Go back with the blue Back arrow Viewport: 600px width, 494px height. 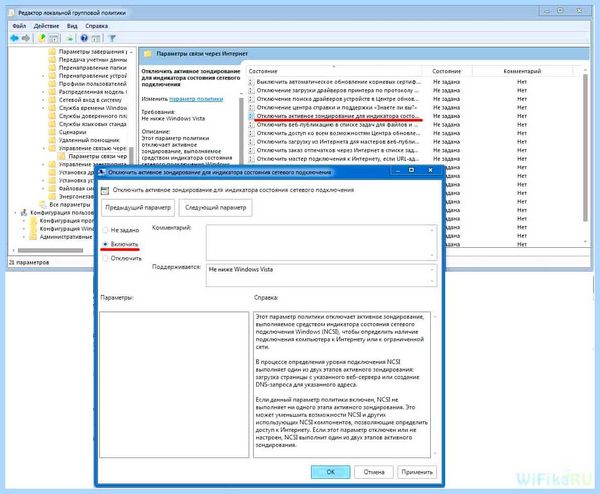(x=15, y=38)
